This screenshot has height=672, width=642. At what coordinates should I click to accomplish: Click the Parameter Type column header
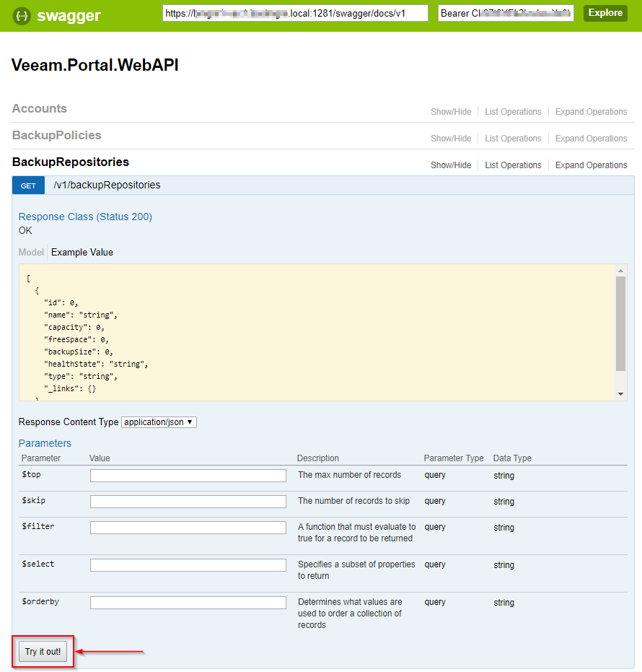[454, 458]
